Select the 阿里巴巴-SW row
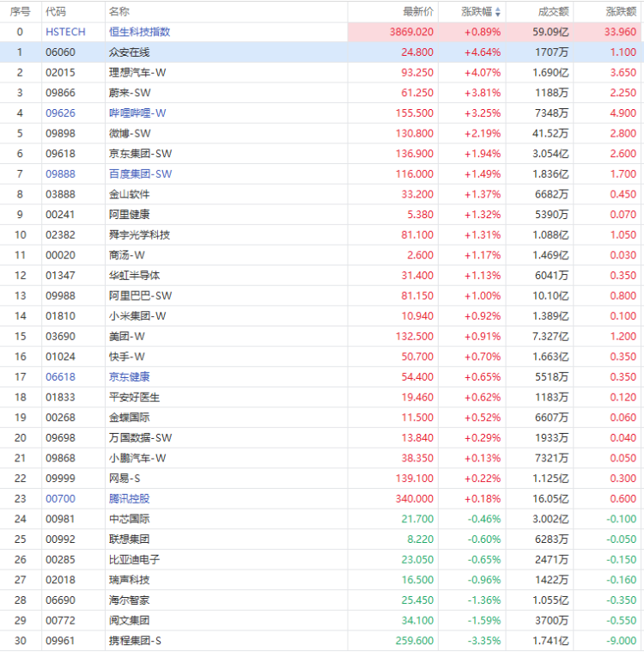Image resolution: width=644 pixels, height=652 pixels. (322, 296)
